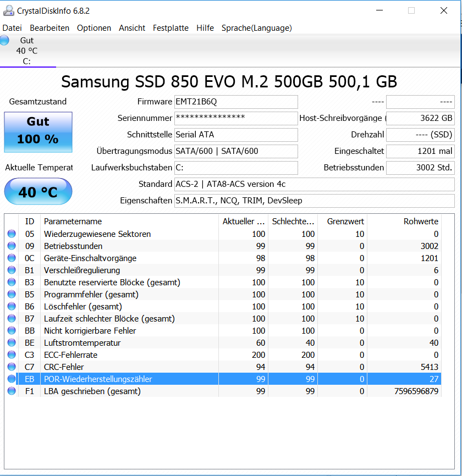Select Verschleißregulierung parameter text

pyautogui.click(x=82, y=270)
